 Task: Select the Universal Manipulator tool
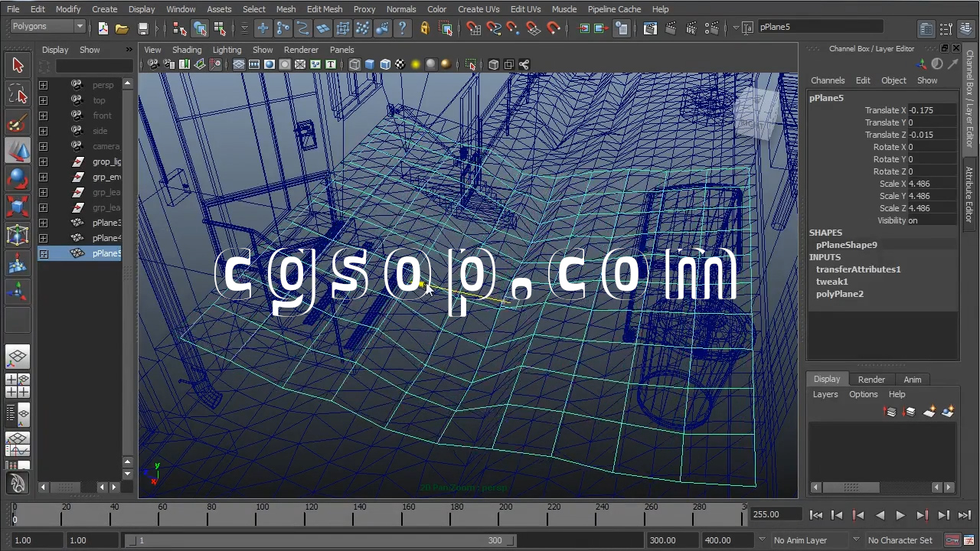(18, 236)
